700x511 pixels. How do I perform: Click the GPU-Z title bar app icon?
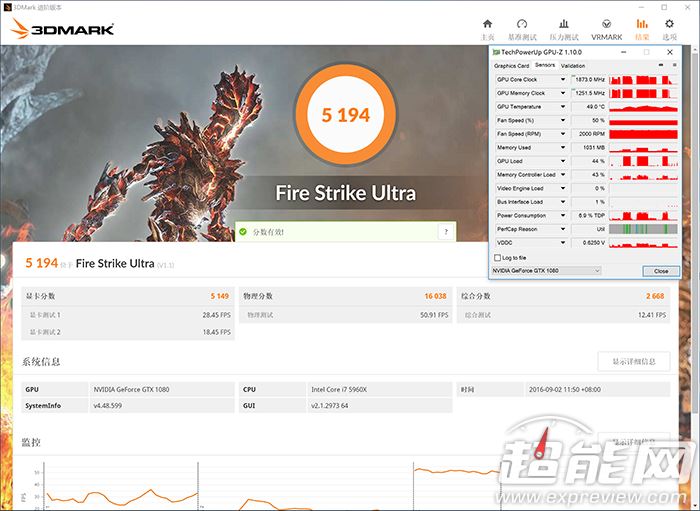[x=496, y=52]
